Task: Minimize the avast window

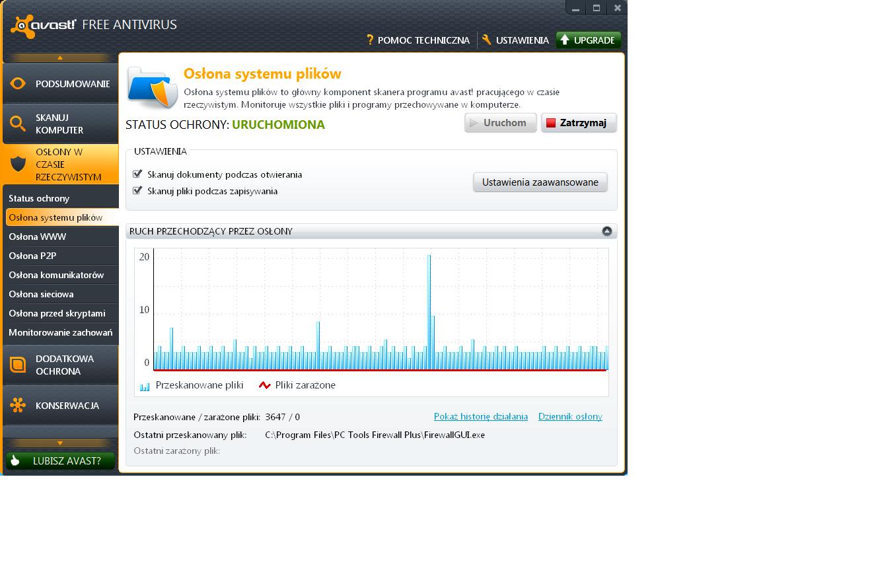Action: 575,8
